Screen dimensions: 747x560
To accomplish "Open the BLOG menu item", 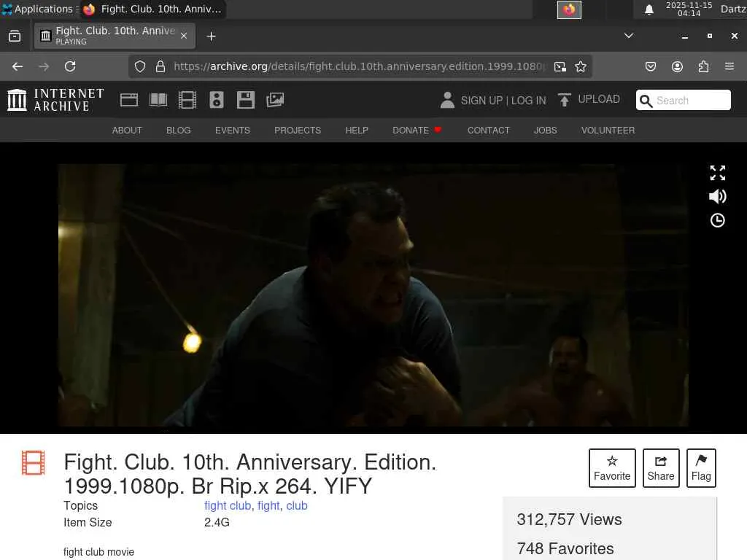I will [179, 131].
